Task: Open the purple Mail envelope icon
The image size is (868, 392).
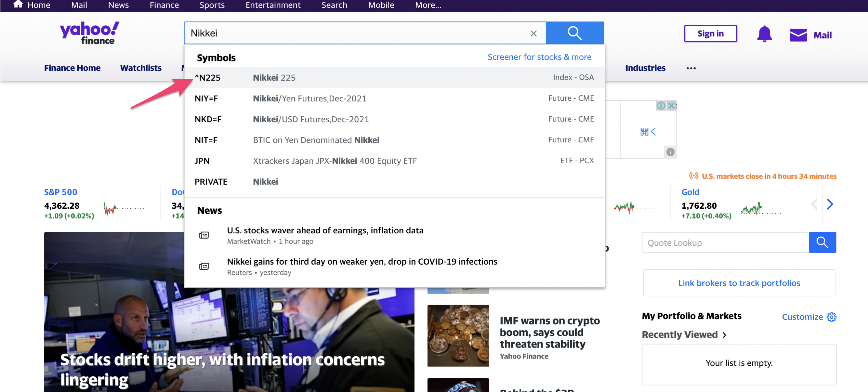Action: coord(798,35)
